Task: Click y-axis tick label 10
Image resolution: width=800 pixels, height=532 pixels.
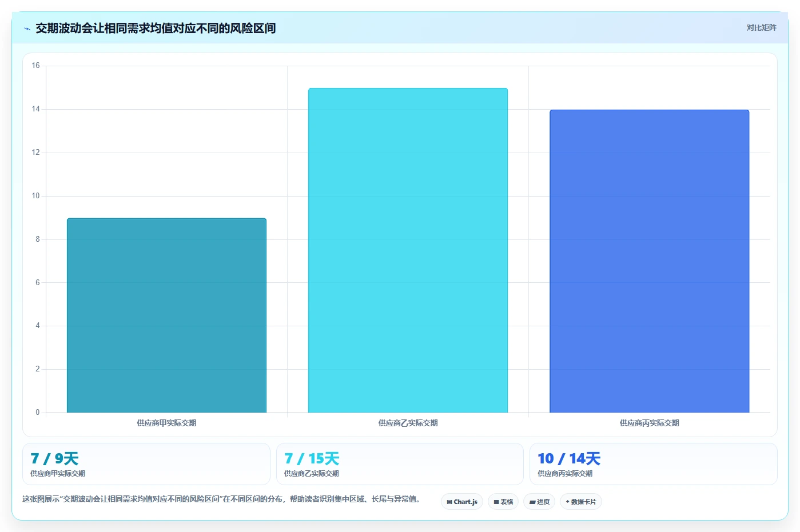Action: 35,196
